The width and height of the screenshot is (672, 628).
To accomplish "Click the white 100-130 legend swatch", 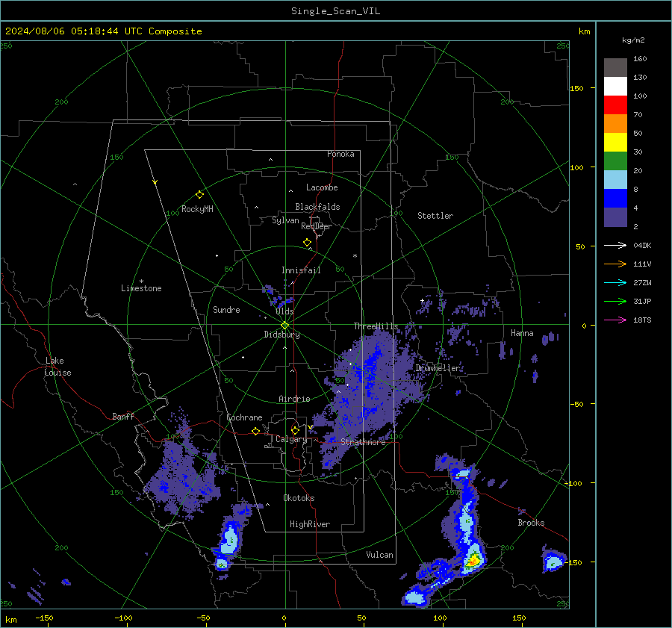I will [615, 87].
